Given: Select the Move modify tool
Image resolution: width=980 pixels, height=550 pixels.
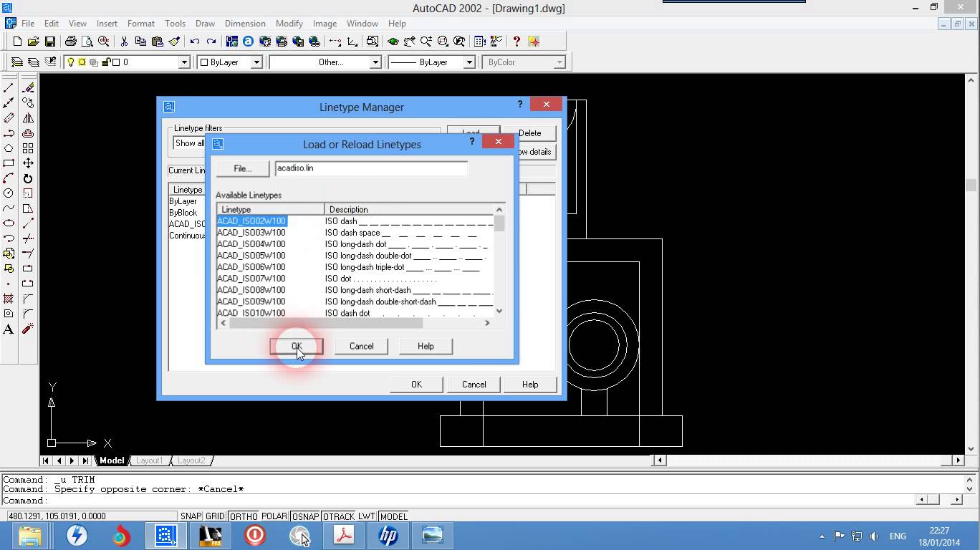Looking at the screenshot, I should pyautogui.click(x=28, y=163).
